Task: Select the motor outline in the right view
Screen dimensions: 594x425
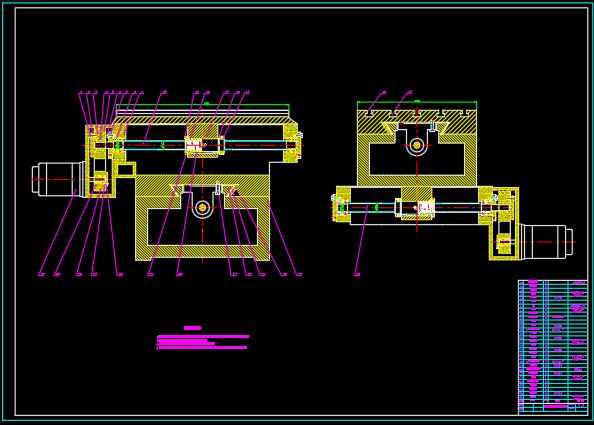Action: click(x=546, y=242)
